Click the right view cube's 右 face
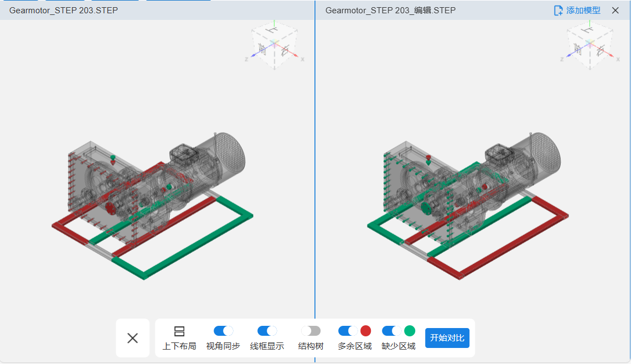The width and height of the screenshot is (631, 364). [x=600, y=51]
